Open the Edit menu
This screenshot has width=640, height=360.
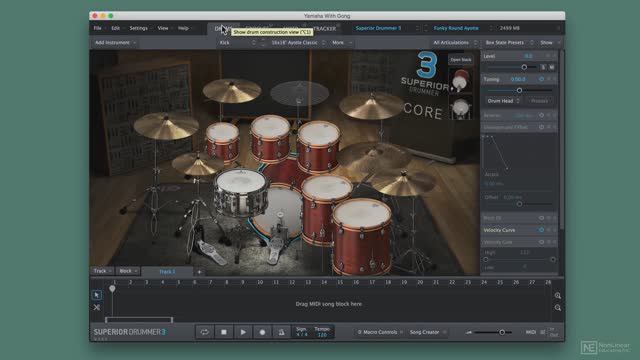[116, 28]
